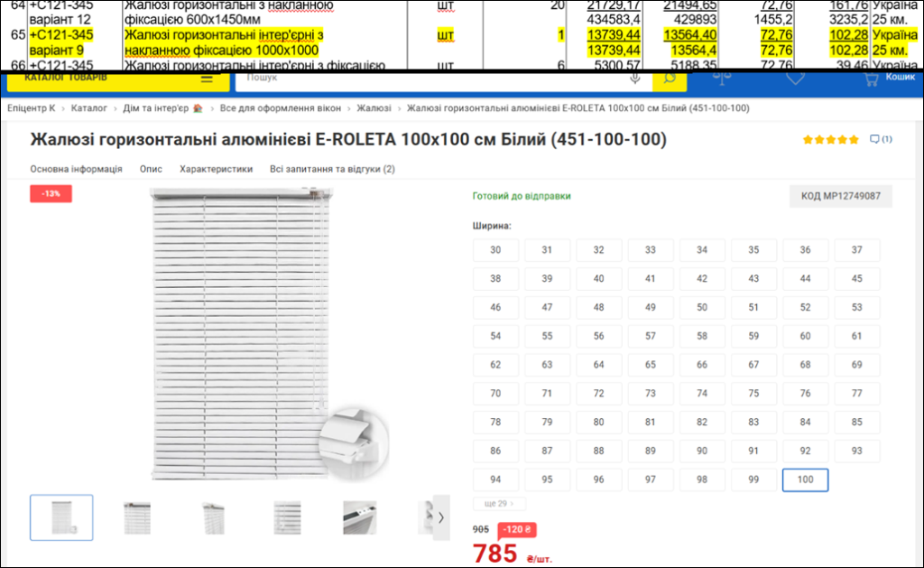Select width option 85
This screenshot has width=924, height=568.
[x=857, y=423]
